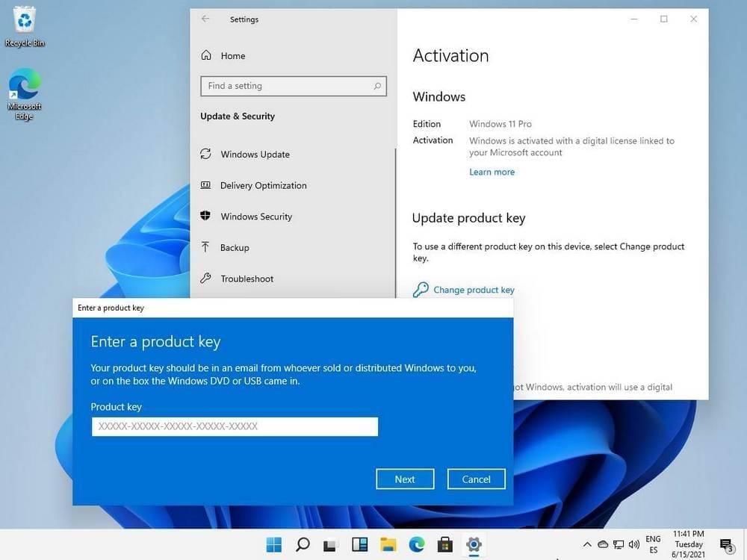Open the Backup section

235,248
